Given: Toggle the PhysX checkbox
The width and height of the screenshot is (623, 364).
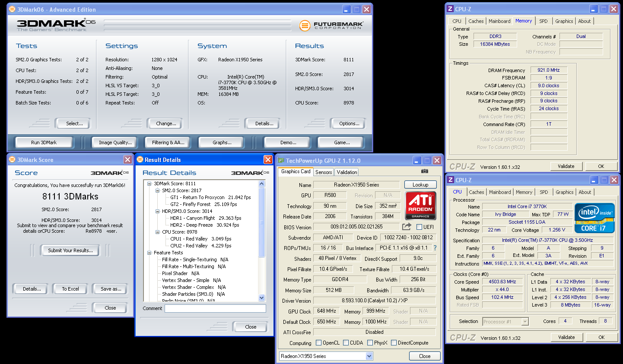Looking at the screenshot, I should (x=370, y=343).
